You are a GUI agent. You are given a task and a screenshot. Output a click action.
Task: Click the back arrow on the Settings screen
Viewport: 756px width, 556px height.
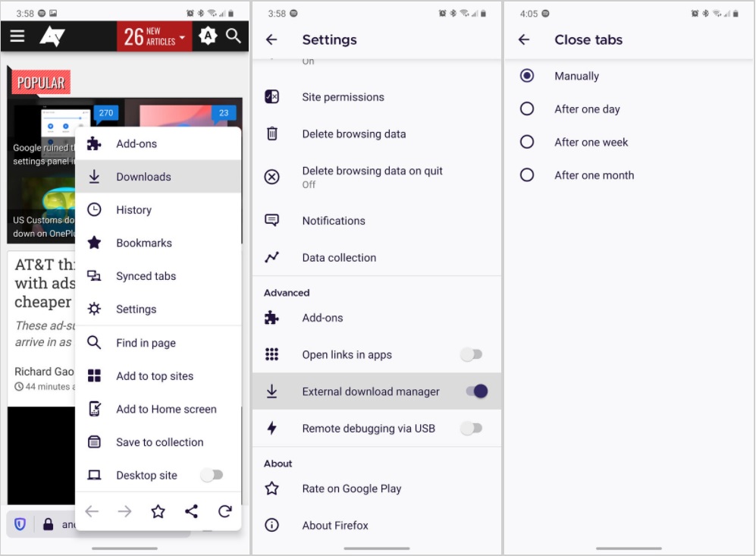272,39
